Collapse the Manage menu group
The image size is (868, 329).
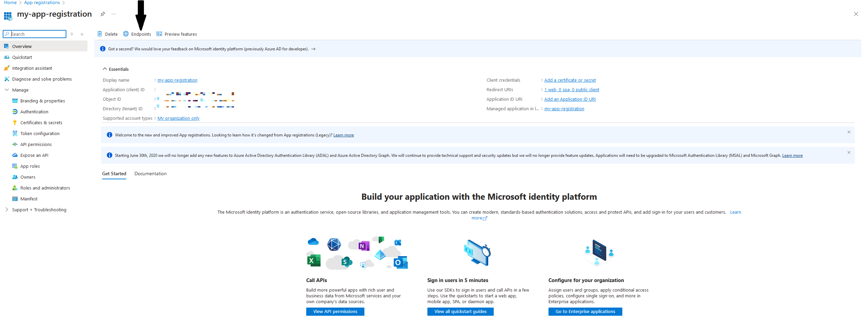(6, 90)
